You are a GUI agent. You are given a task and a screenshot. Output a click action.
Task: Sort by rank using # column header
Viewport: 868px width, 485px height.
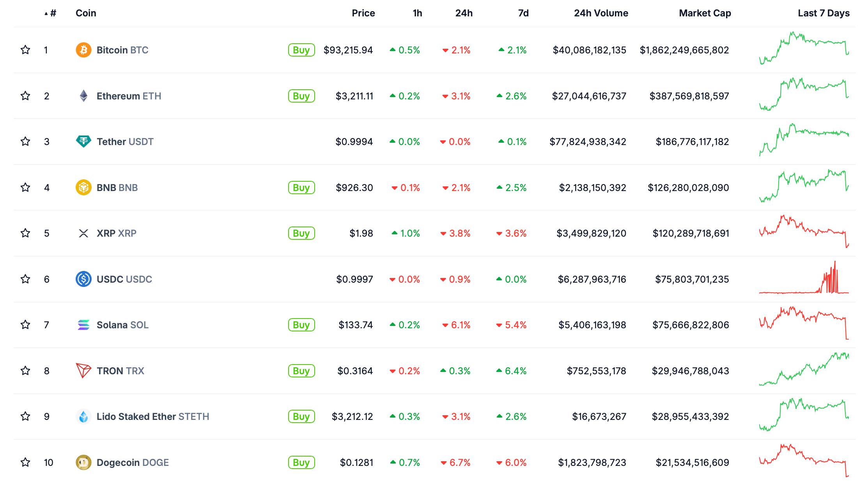click(x=53, y=13)
